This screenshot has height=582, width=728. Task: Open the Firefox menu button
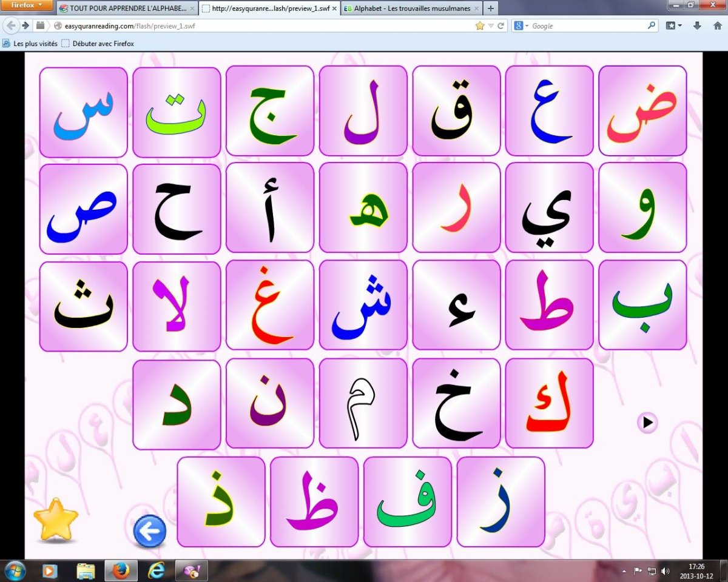(27, 5)
